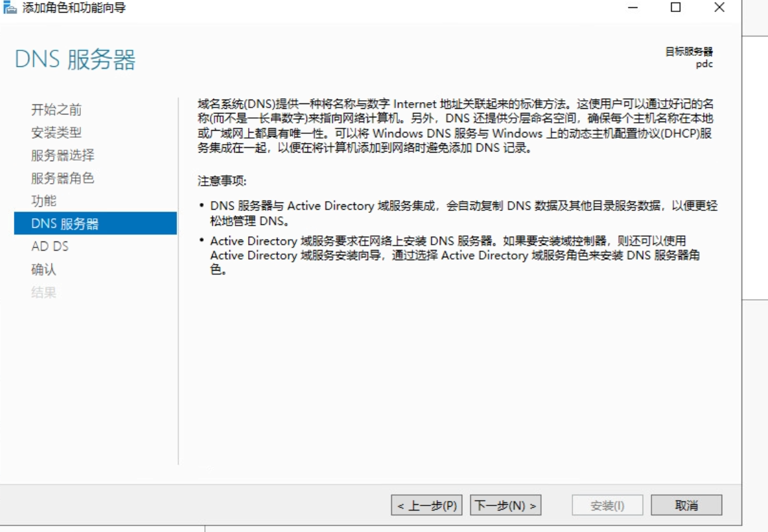
Task: Select the highlighted DNS 服务器 step
Action: point(96,224)
